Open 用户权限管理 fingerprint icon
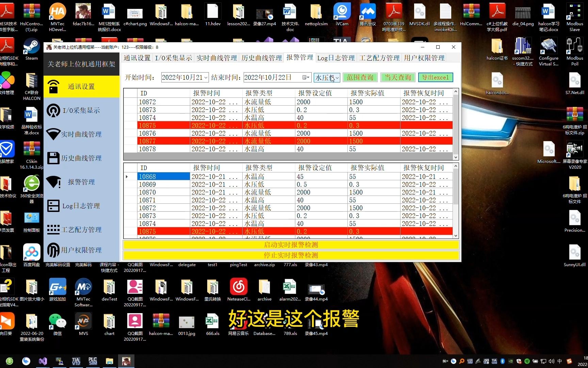Viewport: 588px width, 368px height. 53,250
